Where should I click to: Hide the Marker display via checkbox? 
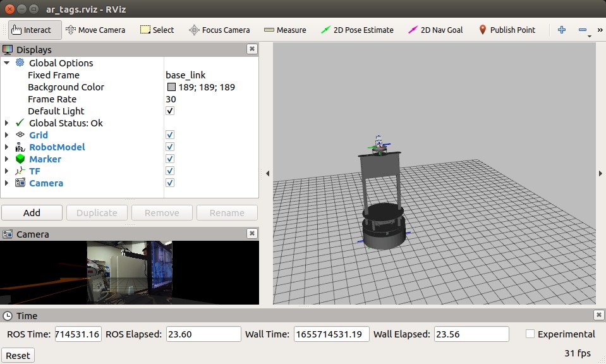[169, 159]
